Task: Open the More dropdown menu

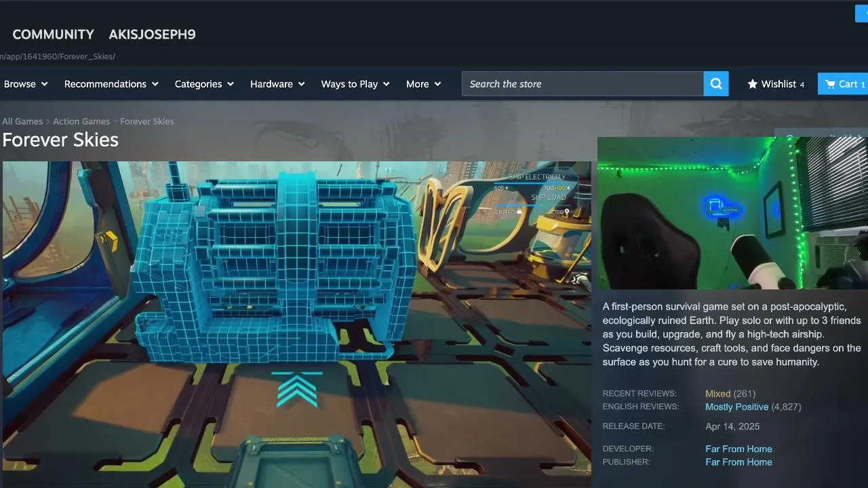Action: (x=424, y=84)
